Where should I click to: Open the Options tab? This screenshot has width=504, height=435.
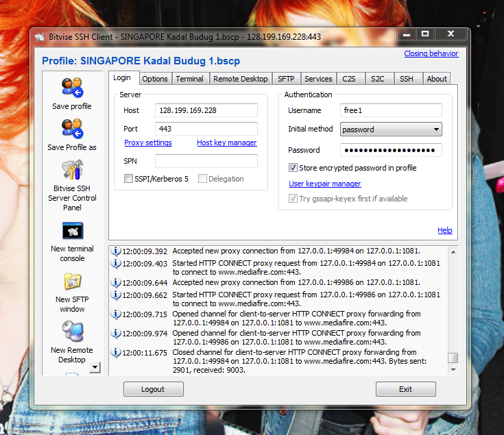(155, 79)
